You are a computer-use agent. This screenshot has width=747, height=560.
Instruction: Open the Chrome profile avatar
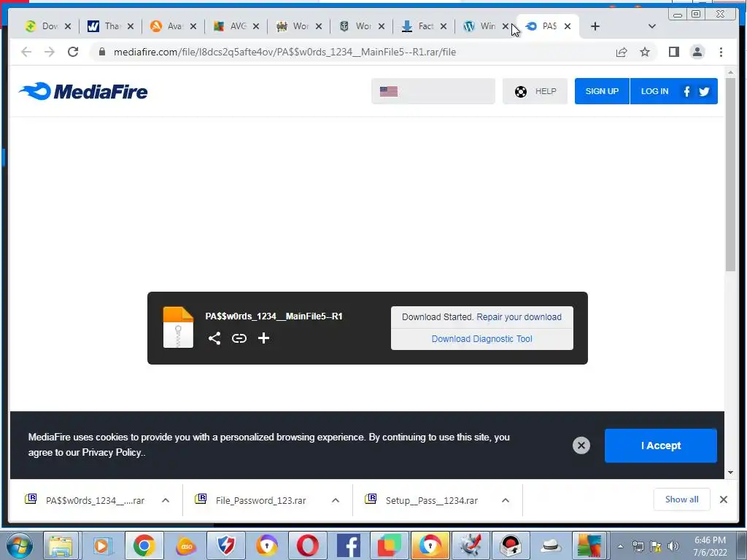[697, 52]
